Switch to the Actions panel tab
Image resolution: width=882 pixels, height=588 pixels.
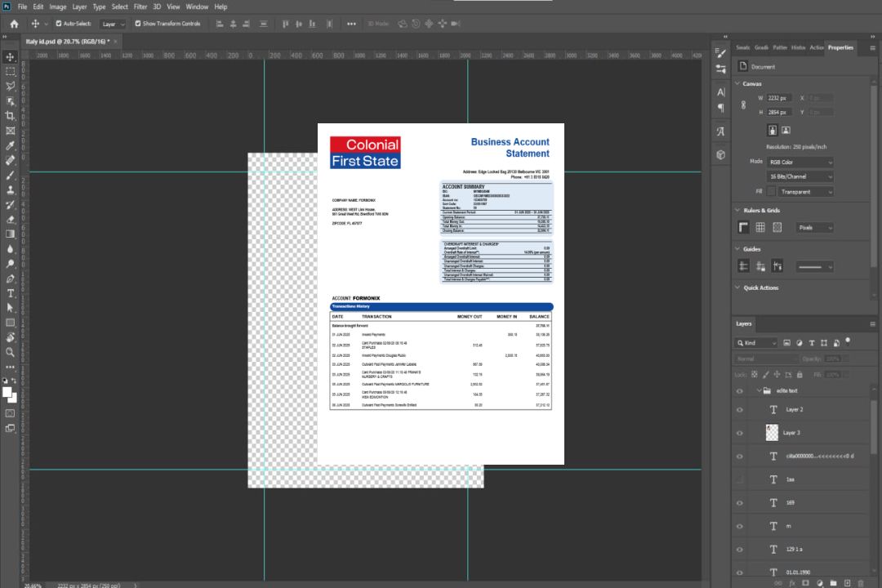point(816,48)
